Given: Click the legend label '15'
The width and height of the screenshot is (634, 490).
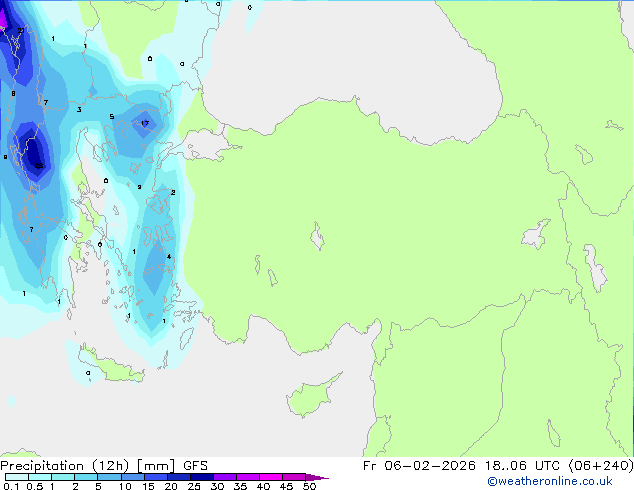Looking at the screenshot, I should pyautogui.click(x=148, y=486).
